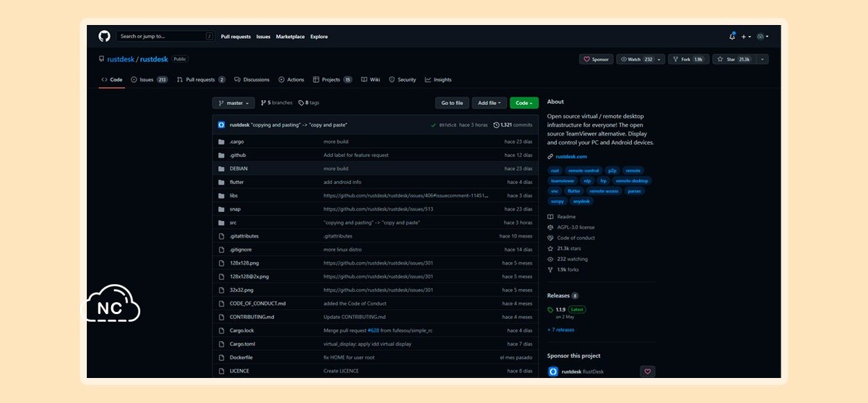Open pull request #628 link

(373, 331)
